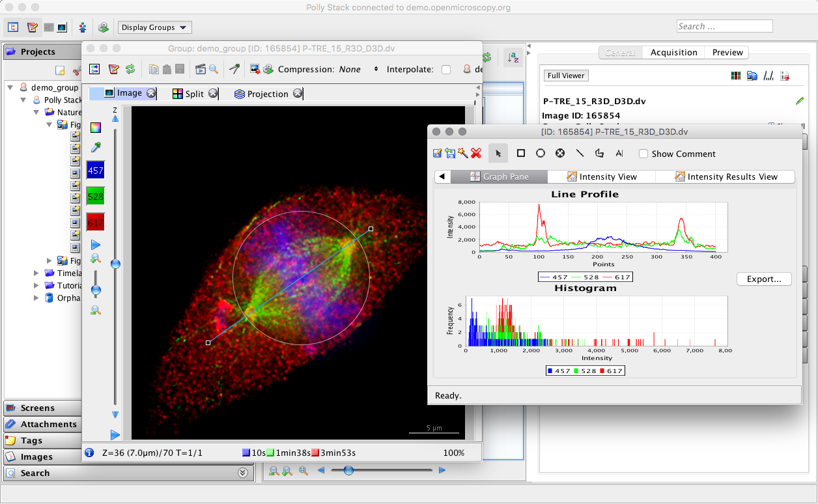This screenshot has height=504, width=818.
Task: Click the Export... button
Action: 764,279
